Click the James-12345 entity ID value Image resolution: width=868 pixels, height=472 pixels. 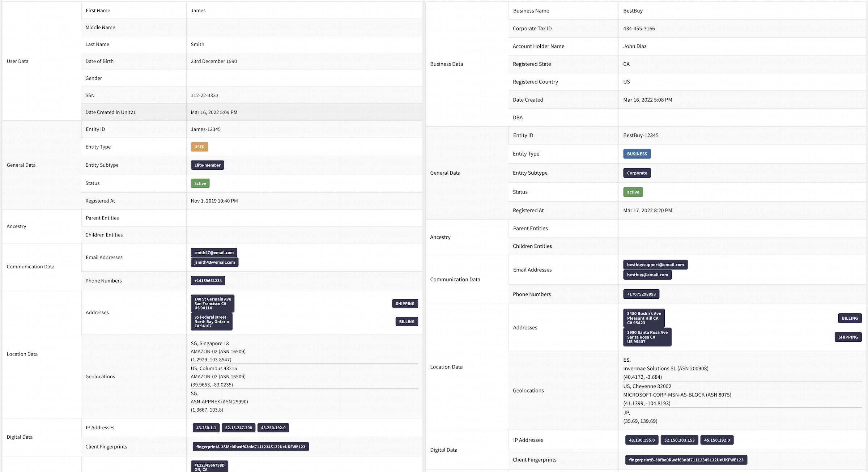coord(205,129)
